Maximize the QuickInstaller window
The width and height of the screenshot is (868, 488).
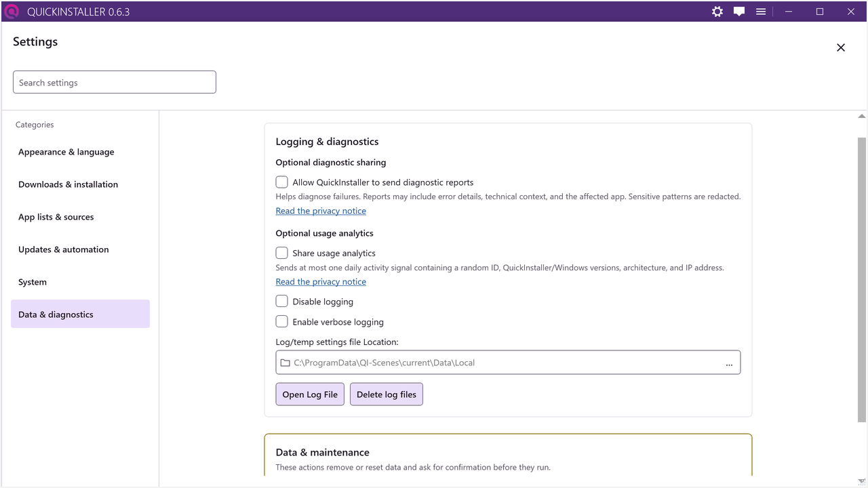point(820,12)
